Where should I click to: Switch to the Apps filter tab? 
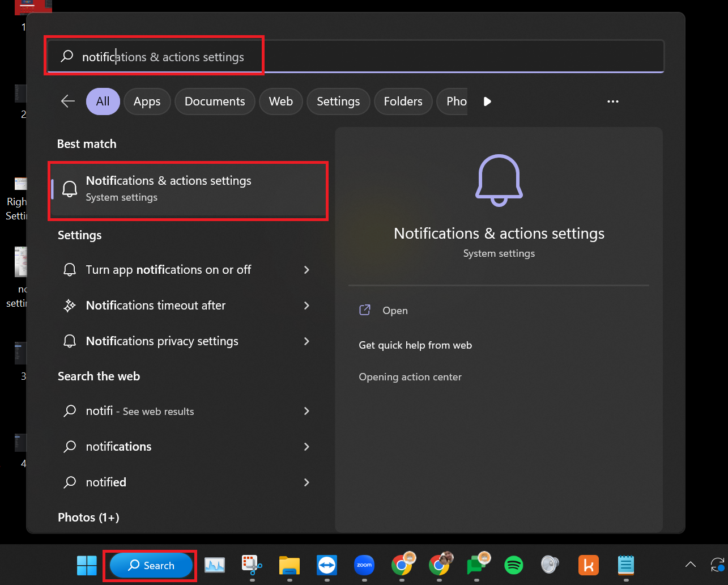point(147,101)
